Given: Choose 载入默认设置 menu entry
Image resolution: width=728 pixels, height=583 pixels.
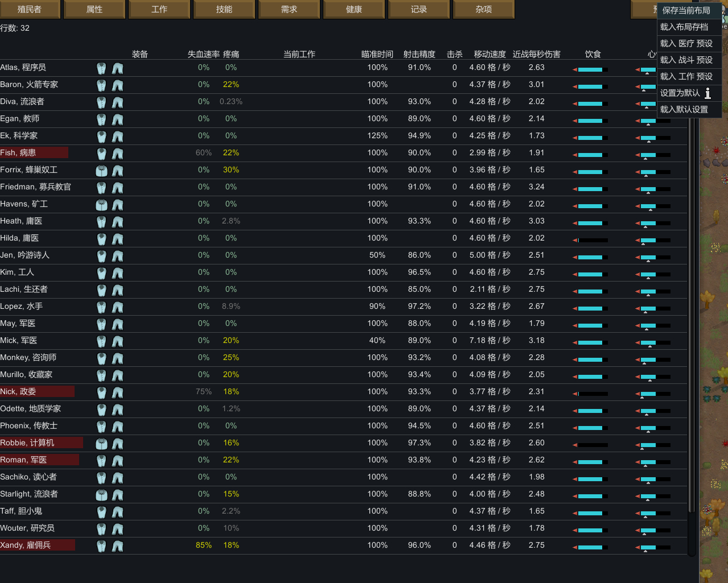Looking at the screenshot, I should 689,109.
